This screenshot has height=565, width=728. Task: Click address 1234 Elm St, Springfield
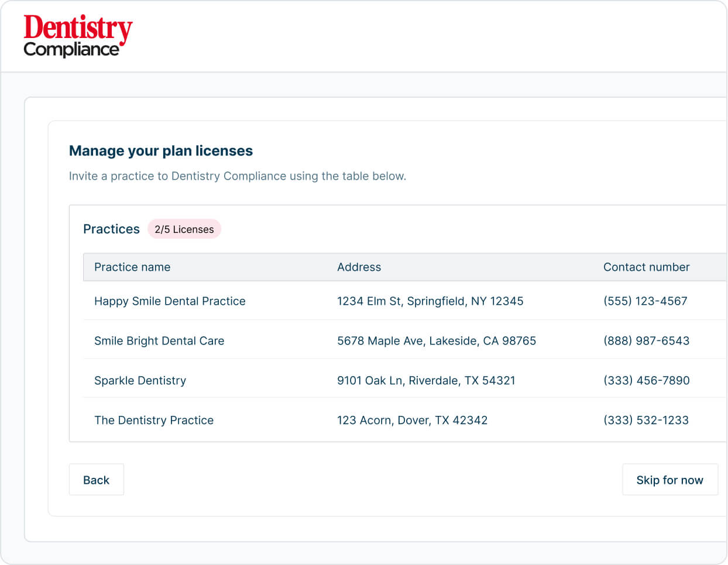[430, 301]
